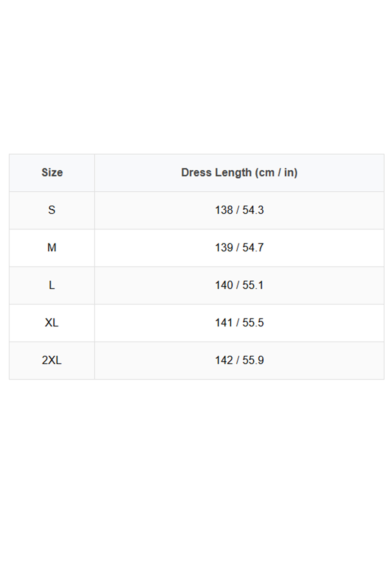The height and width of the screenshot is (588, 392).
Task: Select the M size cell
Action: tap(52, 248)
